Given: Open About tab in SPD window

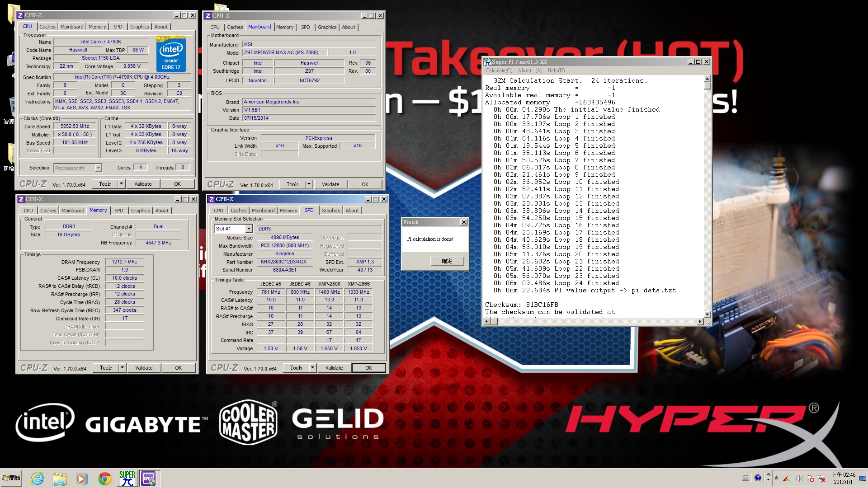Looking at the screenshot, I should [x=352, y=211].
